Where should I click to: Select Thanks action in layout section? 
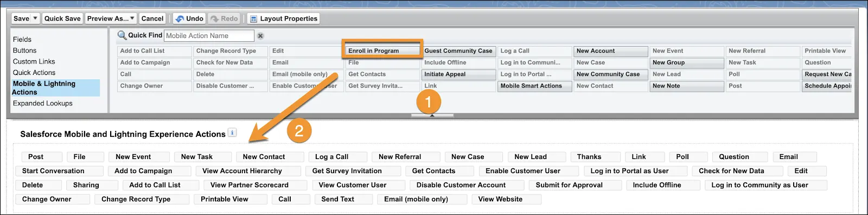[x=595, y=157]
